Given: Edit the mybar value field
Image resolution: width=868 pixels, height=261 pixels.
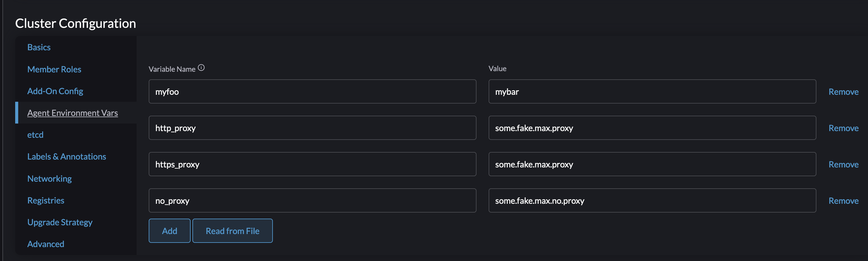Looking at the screenshot, I should point(652,92).
